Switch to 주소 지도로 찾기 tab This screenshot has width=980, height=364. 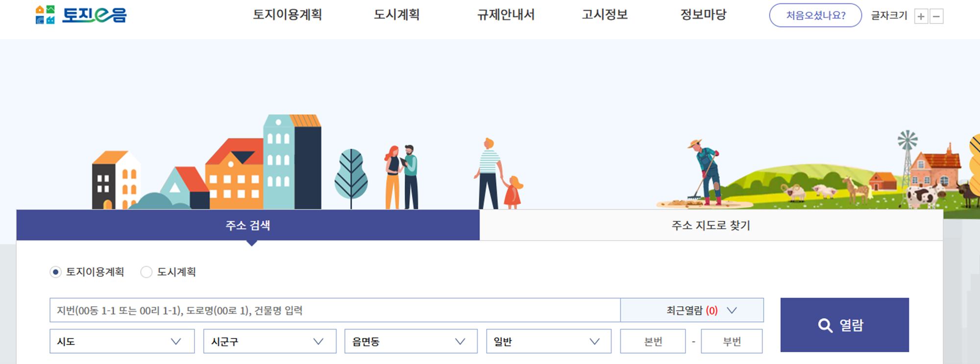(x=711, y=225)
